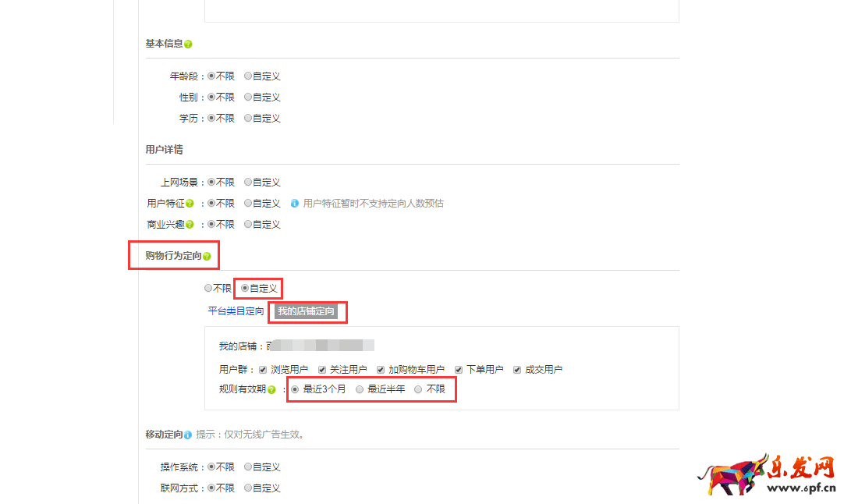
Task: Open the 购物行为定向 help icon
Action: click(x=207, y=257)
